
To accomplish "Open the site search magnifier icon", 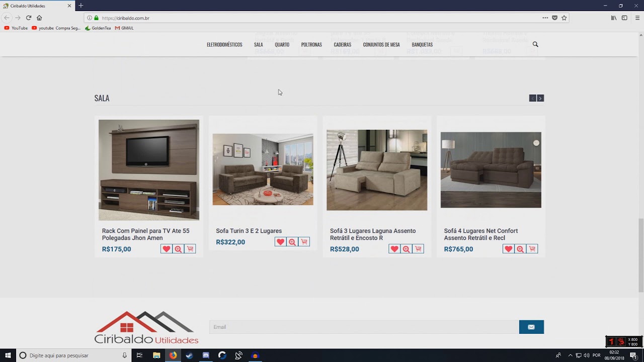I will [x=535, y=44].
